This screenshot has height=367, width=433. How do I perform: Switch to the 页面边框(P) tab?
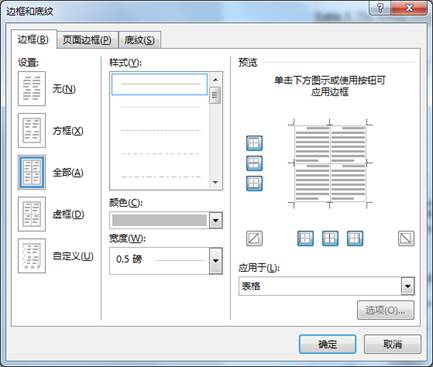[x=87, y=40]
